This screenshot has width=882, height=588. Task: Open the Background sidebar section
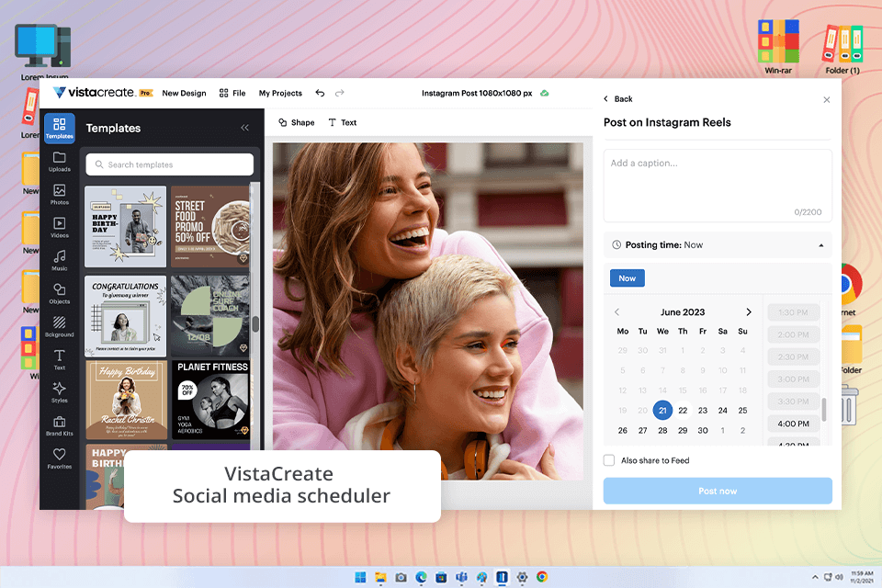[x=59, y=327]
